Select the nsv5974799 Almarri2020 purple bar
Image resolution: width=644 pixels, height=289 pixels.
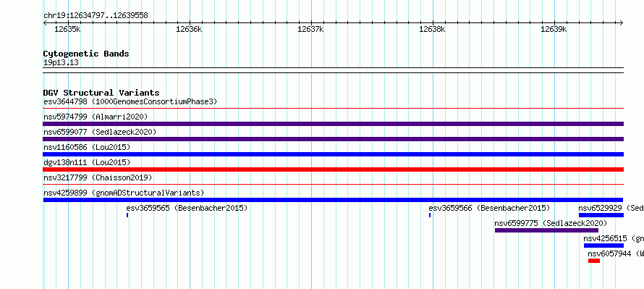[333, 124]
